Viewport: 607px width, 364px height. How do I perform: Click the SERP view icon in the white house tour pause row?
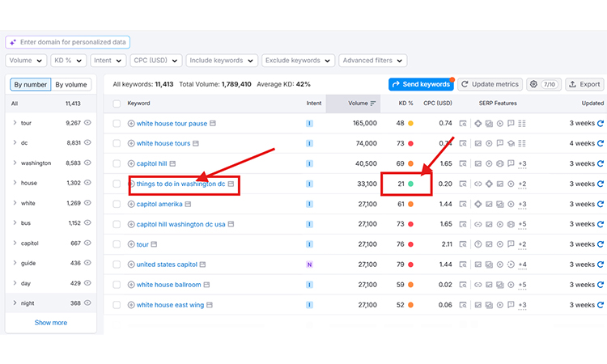(463, 124)
